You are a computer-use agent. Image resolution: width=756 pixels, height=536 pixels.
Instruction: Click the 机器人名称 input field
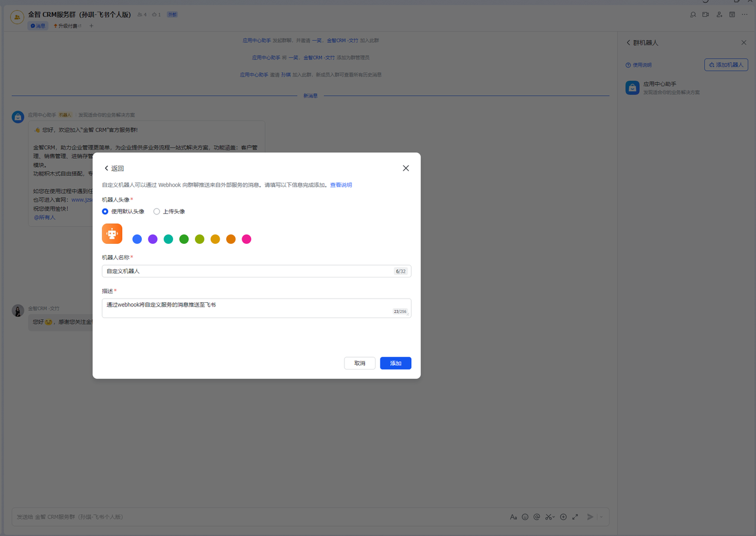tap(256, 271)
